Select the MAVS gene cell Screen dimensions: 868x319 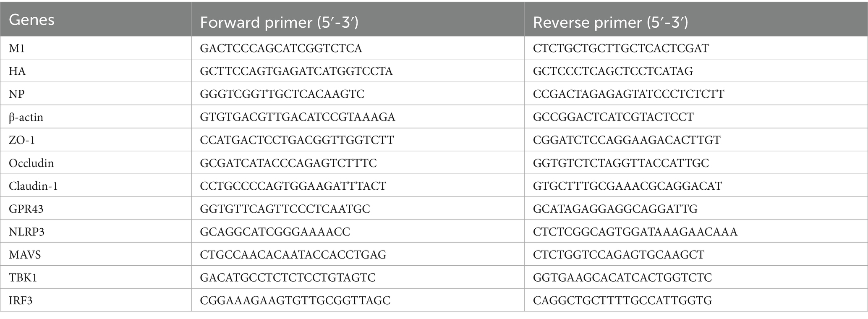pos(25,255)
